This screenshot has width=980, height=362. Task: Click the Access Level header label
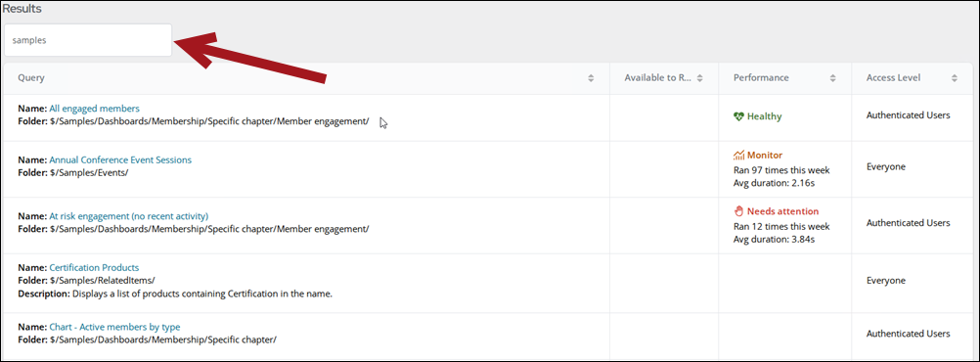pyautogui.click(x=894, y=78)
